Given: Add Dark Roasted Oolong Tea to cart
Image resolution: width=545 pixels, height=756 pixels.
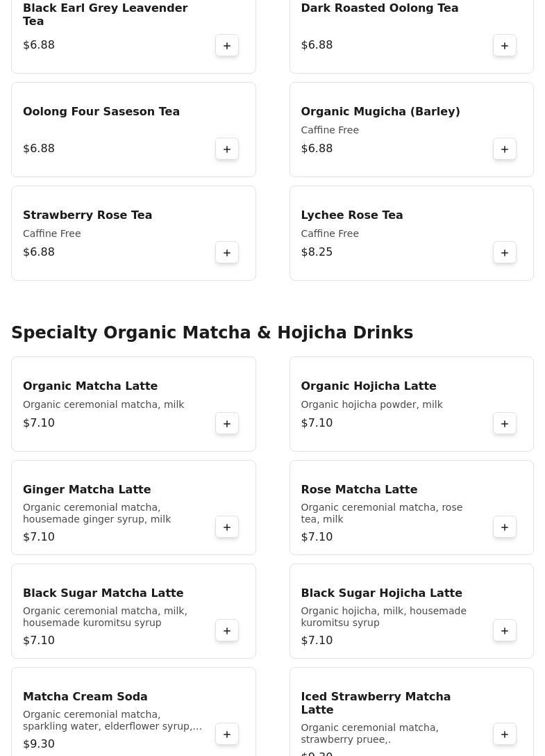Looking at the screenshot, I should click(x=505, y=46).
